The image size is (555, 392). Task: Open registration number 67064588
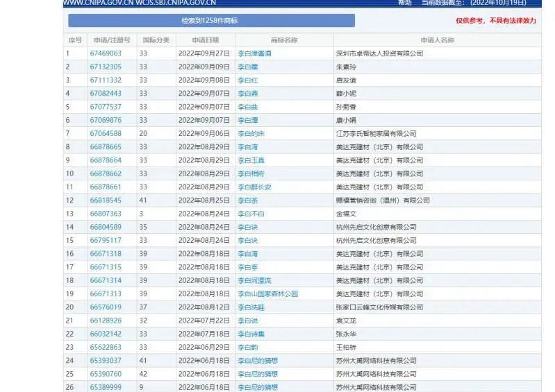click(x=106, y=134)
